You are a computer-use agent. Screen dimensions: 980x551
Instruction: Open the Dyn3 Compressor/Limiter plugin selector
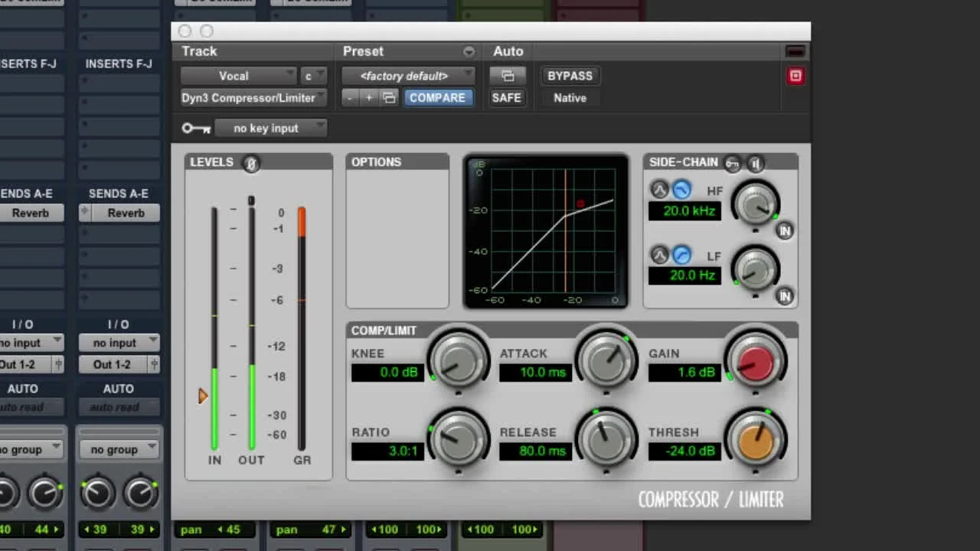[x=253, y=98]
